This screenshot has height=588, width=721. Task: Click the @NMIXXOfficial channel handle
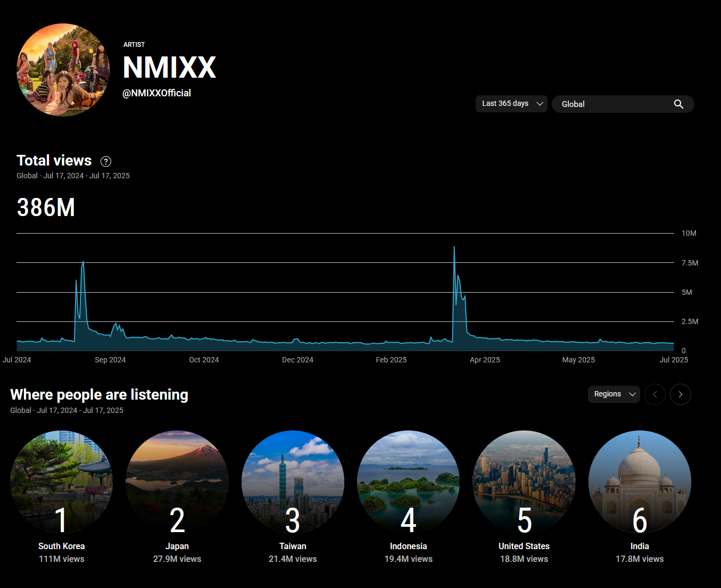coord(157,93)
